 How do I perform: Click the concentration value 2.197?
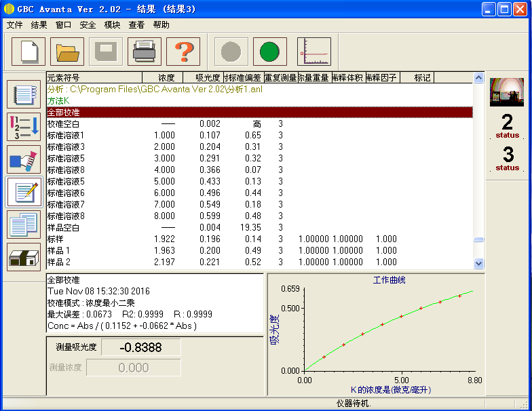164,262
